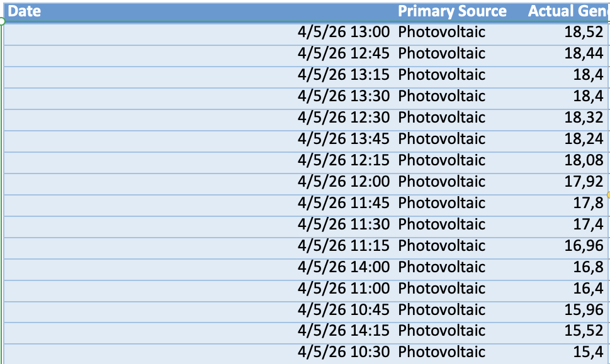
Task: Click the date cell 4/5/26 12:45
Action: pyautogui.click(x=344, y=53)
